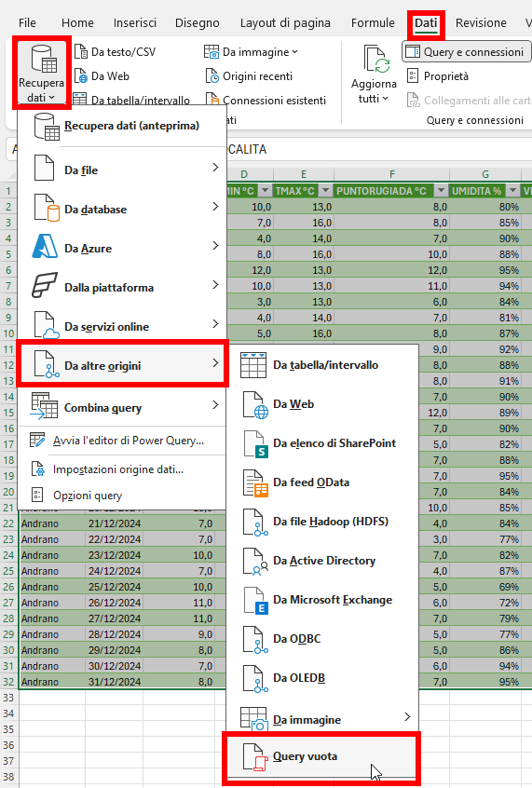Choose Da OLEDB source
The height and width of the screenshot is (788, 532).
point(322,678)
